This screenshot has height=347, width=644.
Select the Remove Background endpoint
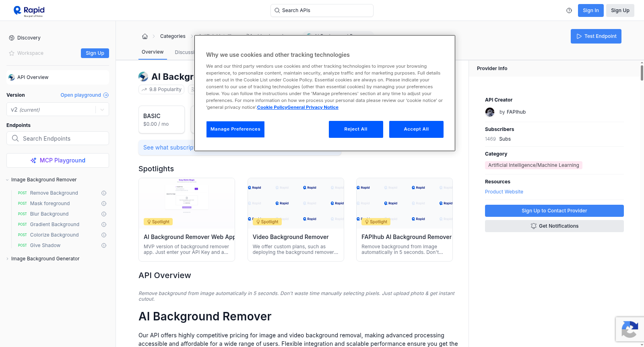click(54, 193)
